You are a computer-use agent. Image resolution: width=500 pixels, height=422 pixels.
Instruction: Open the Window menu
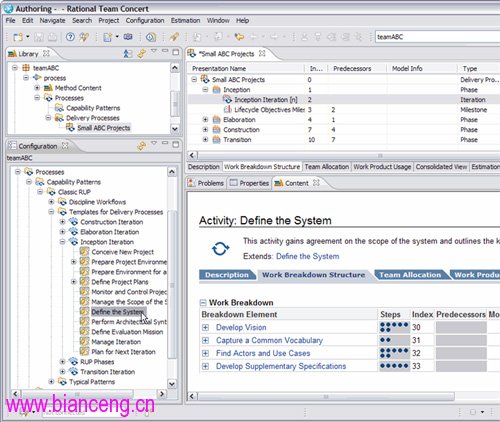click(x=218, y=21)
